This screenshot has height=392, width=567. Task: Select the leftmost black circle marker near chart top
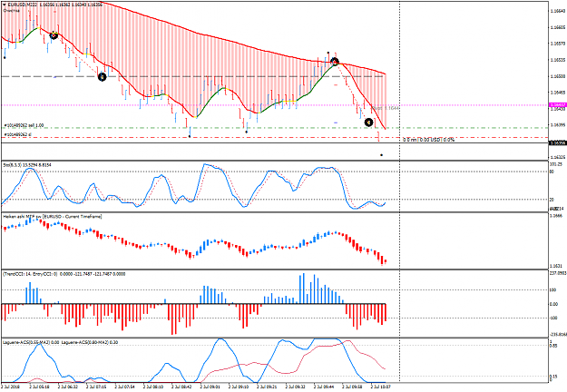coord(54,35)
